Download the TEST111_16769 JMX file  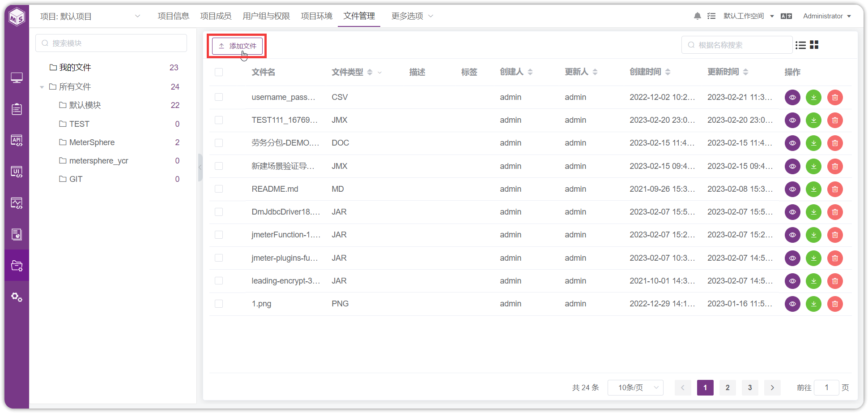coord(813,120)
